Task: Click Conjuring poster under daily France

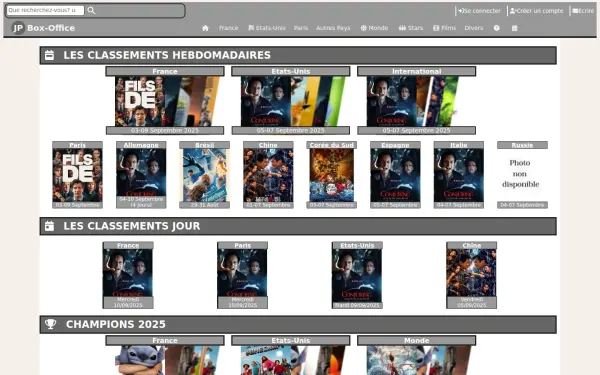Action: (128, 273)
